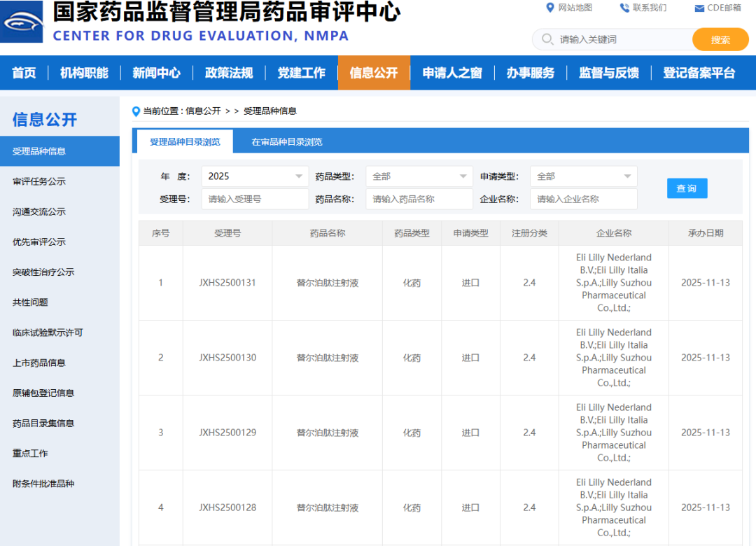Viewport: 756px width, 546px height.
Task: Select 受理品种信息 in the sidebar
Action: [59, 151]
